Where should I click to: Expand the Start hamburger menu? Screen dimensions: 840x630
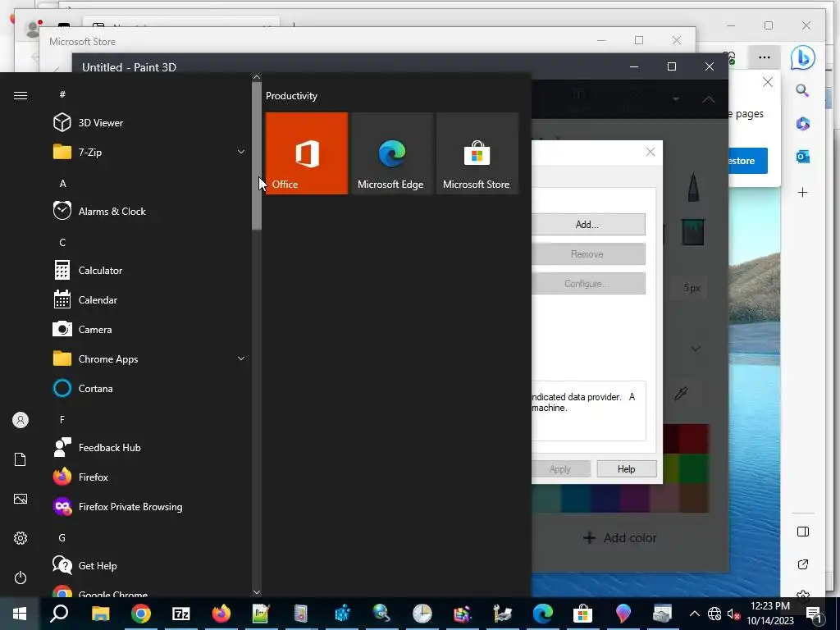pyautogui.click(x=21, y=95)
